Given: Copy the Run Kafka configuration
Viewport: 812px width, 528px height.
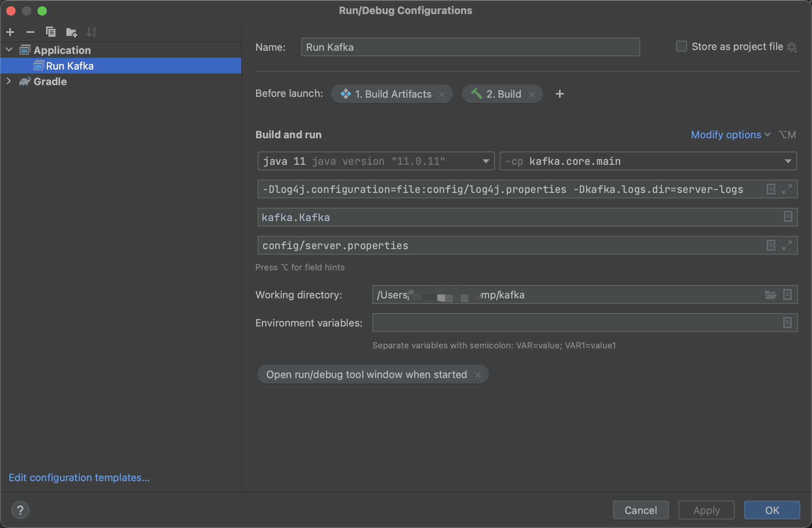Looking at the screenshot, I should (50, 32).
